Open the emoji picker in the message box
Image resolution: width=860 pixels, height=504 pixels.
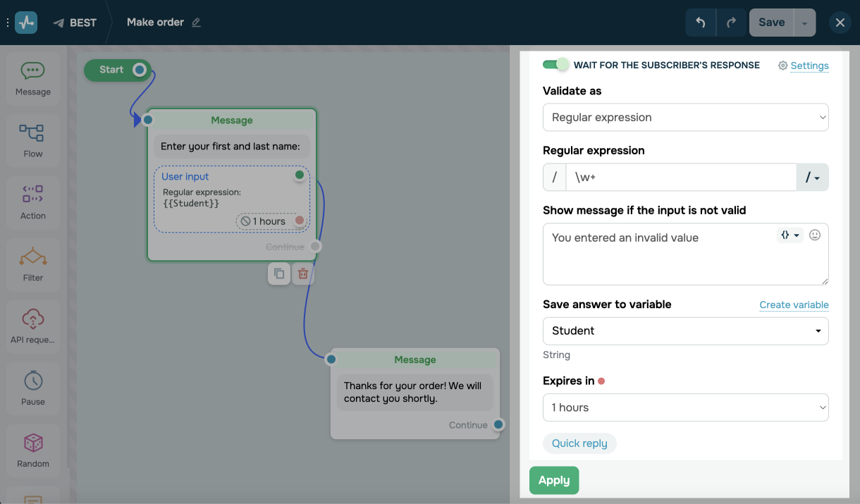point(815,235)
